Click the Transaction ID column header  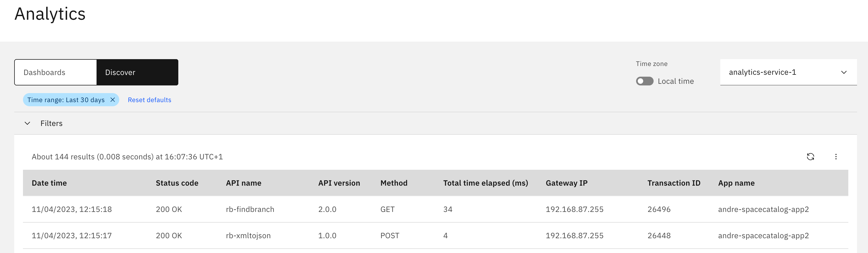coord(674,183)
